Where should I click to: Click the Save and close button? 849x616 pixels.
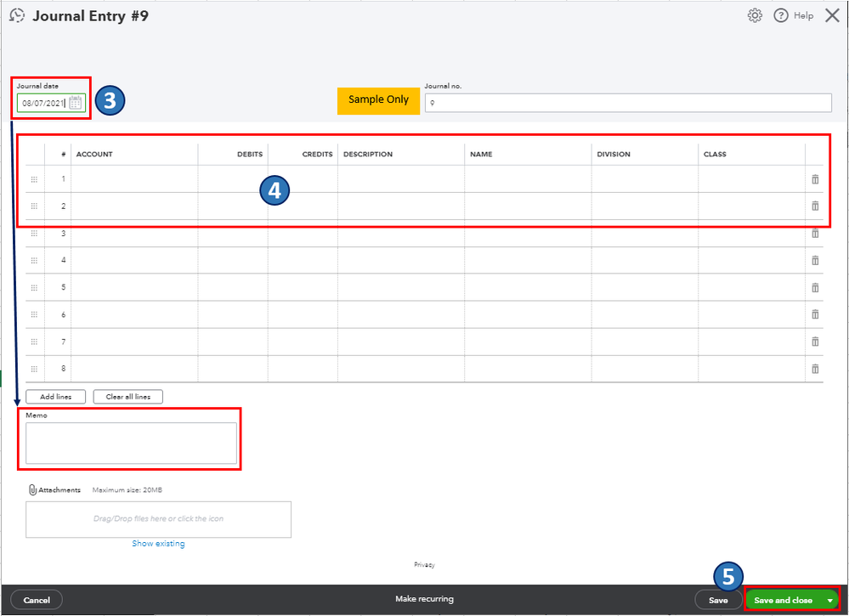784,601
